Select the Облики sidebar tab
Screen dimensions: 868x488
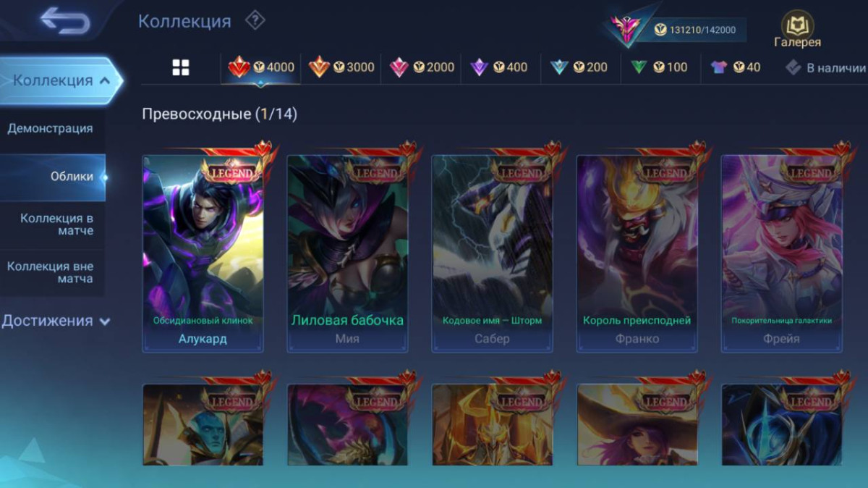pyautogui.click(x=52, y=177)
